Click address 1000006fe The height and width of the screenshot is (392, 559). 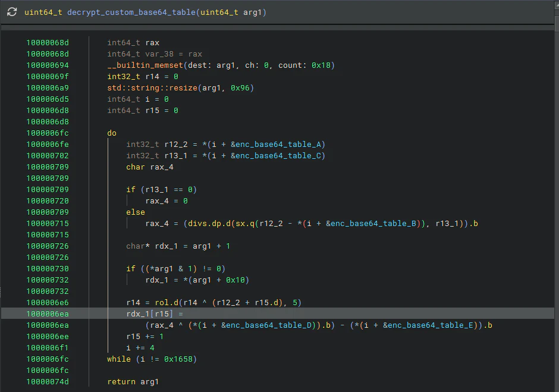(48, 145)
